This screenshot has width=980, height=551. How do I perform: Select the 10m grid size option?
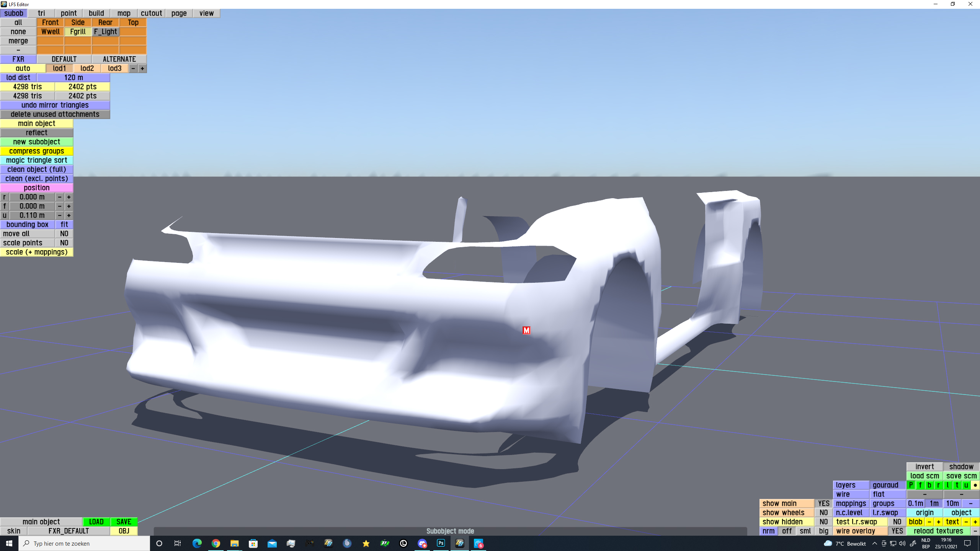[952, 504]
